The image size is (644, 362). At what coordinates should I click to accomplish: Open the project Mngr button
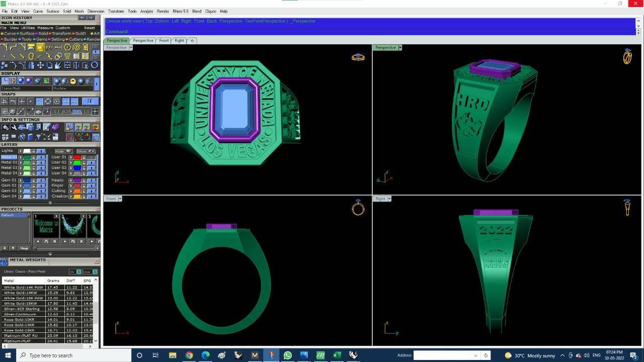tap(24, 248)
